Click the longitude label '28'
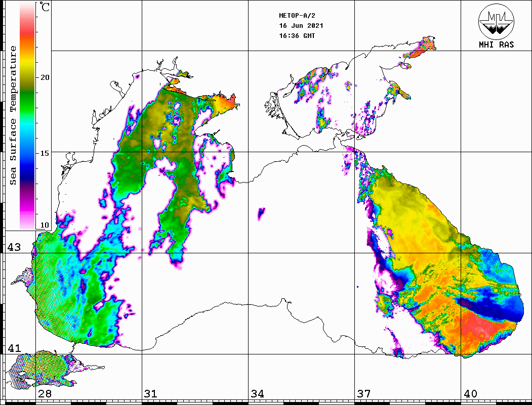 pos(45,394)
